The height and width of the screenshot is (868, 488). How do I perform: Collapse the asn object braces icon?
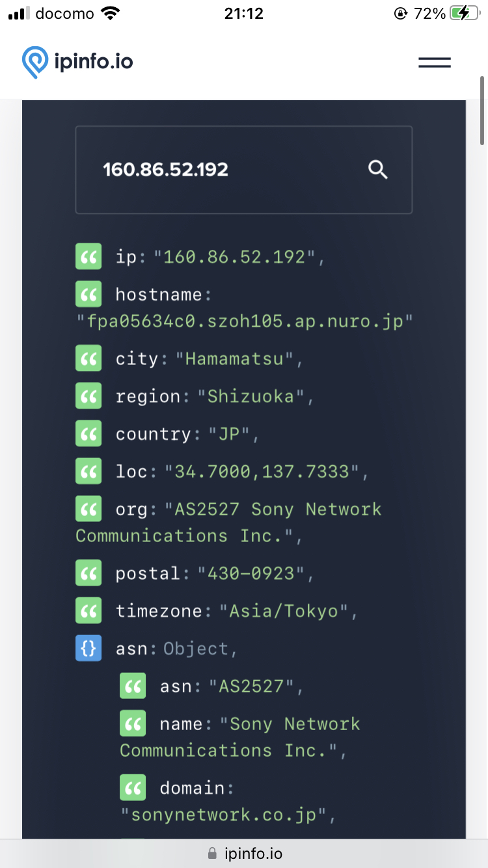pyautogui.click(x=88, y=649)
